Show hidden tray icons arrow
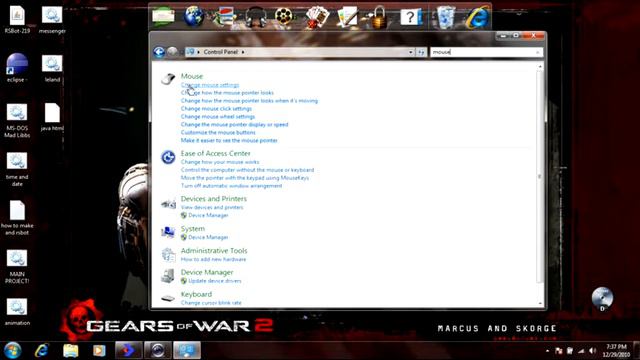 click(547, 351)
